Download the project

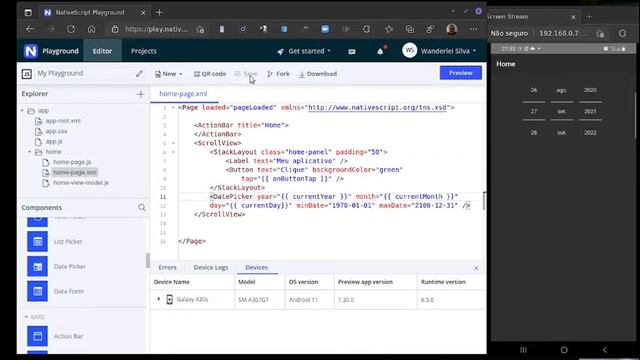[x=318, y=74]
